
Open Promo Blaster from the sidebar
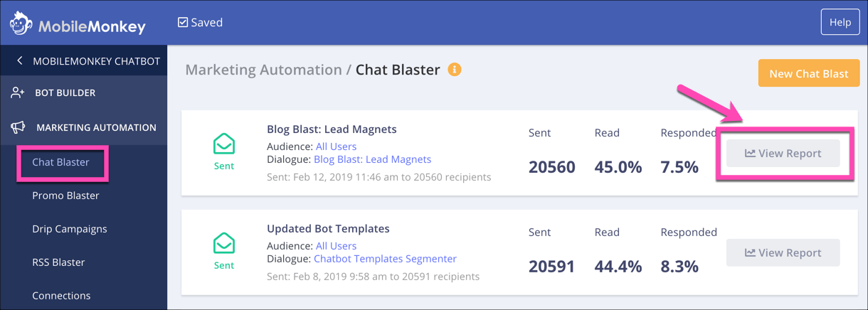point(65,196)
